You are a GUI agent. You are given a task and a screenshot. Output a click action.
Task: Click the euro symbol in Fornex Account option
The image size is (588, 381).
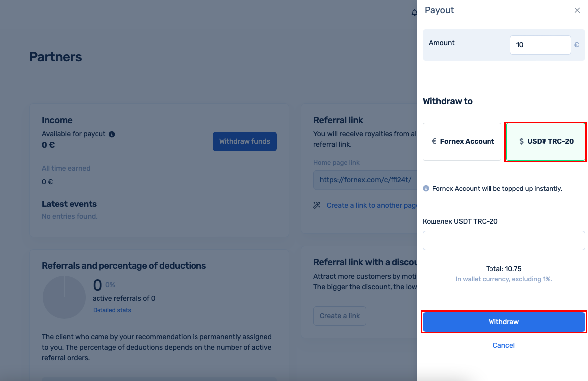434,141
